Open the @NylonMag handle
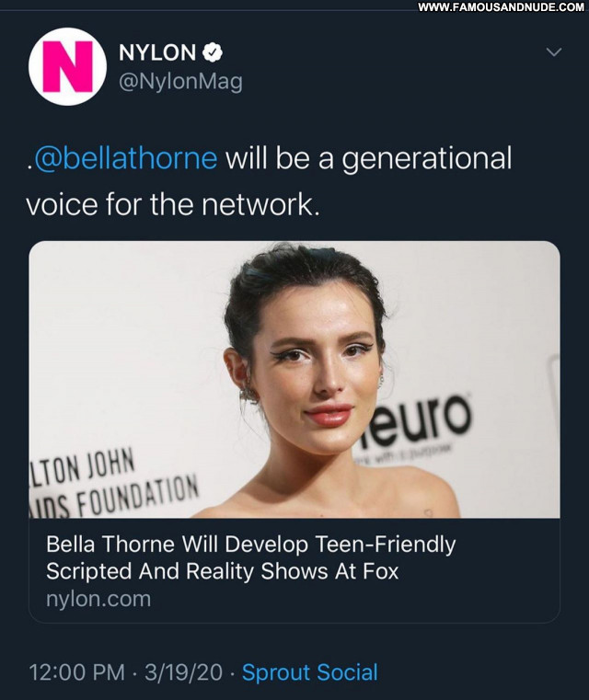This screenshot has height=700, width=589. (x=180, y=82)
